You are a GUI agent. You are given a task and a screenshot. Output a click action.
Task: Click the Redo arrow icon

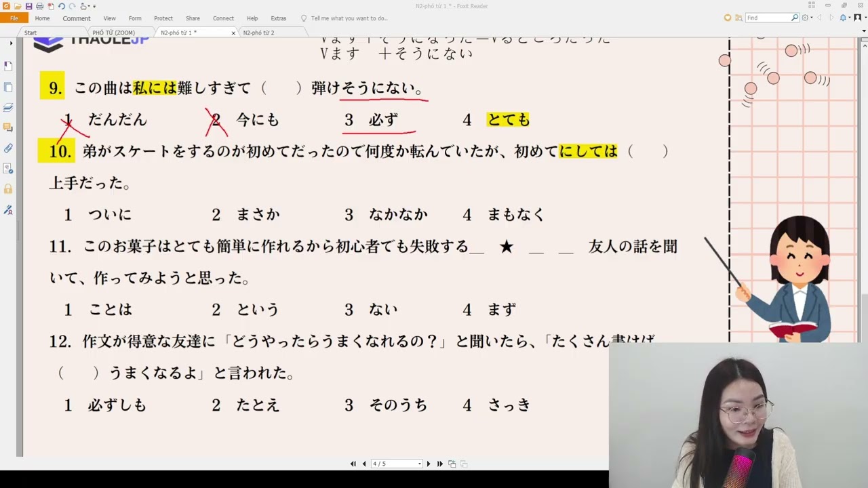point(72,6)
